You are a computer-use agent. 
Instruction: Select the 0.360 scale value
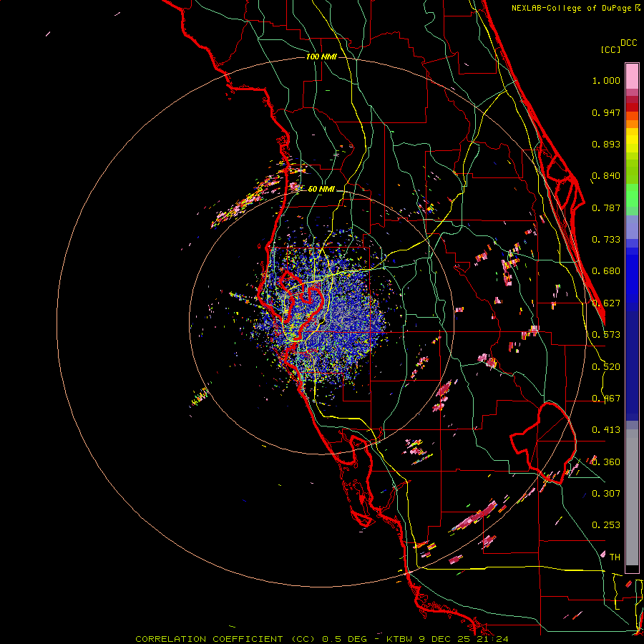606,462
